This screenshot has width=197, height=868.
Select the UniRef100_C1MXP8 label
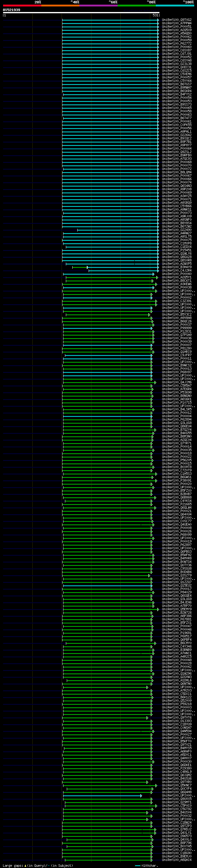coord(177,243)
